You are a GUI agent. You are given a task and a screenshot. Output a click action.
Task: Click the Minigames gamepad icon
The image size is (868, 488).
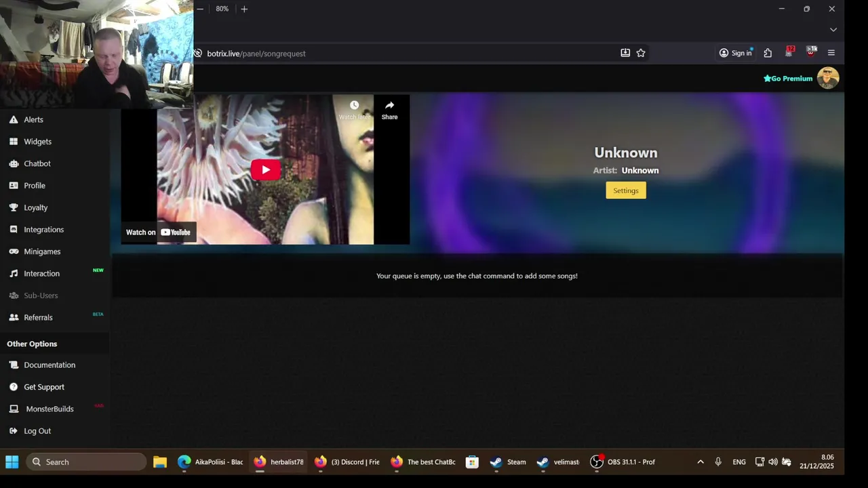pyautogui.click(x=14, y=251)
